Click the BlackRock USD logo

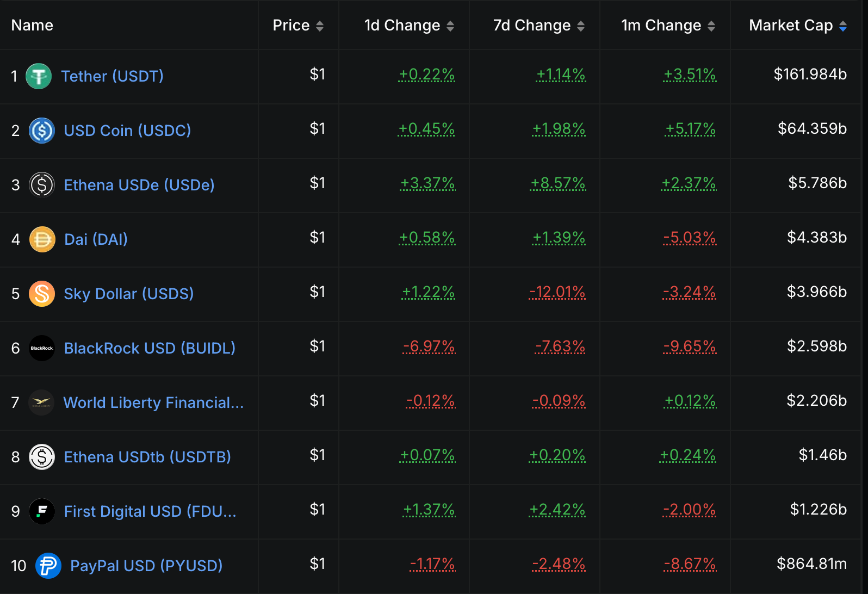coord(42,348)
